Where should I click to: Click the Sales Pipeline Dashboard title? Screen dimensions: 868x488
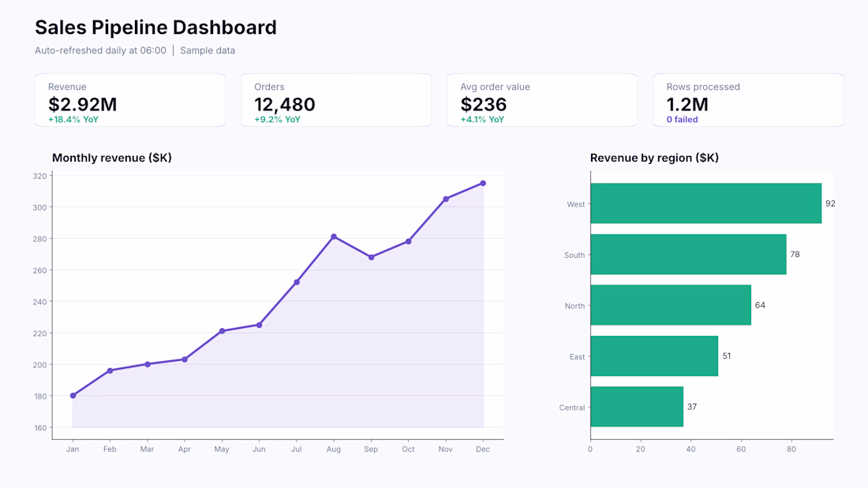155,27
